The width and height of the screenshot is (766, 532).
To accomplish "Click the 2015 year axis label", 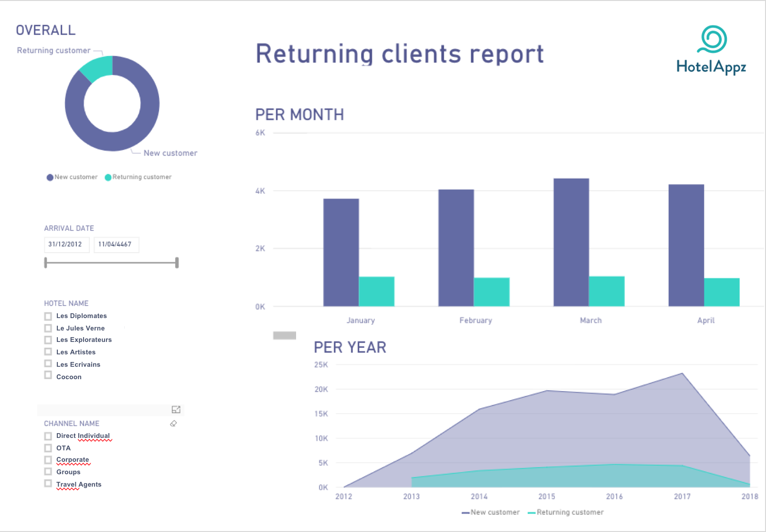I will [x=547, y=497].
